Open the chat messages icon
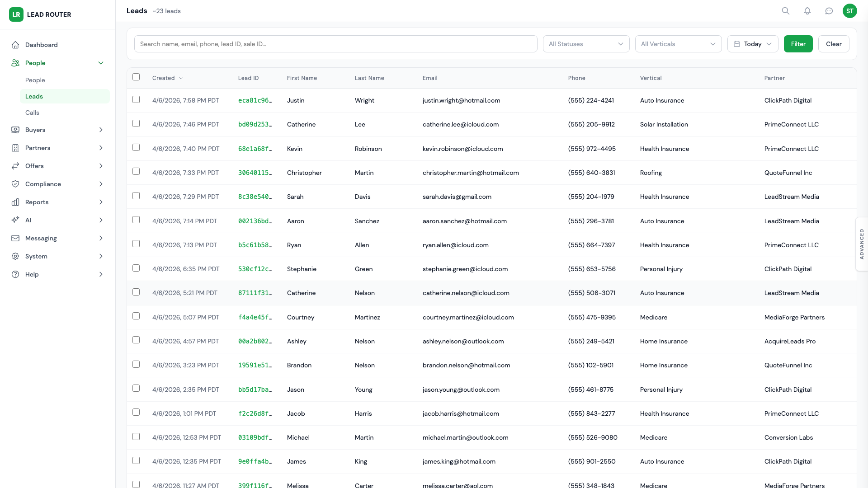Screen dimensions: 868x488 829,11
